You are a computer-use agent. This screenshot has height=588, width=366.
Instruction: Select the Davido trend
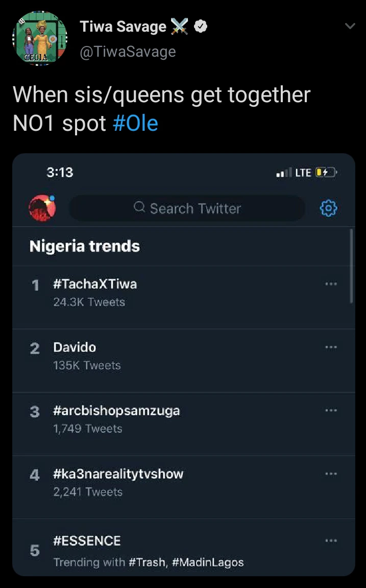[75, 347]
